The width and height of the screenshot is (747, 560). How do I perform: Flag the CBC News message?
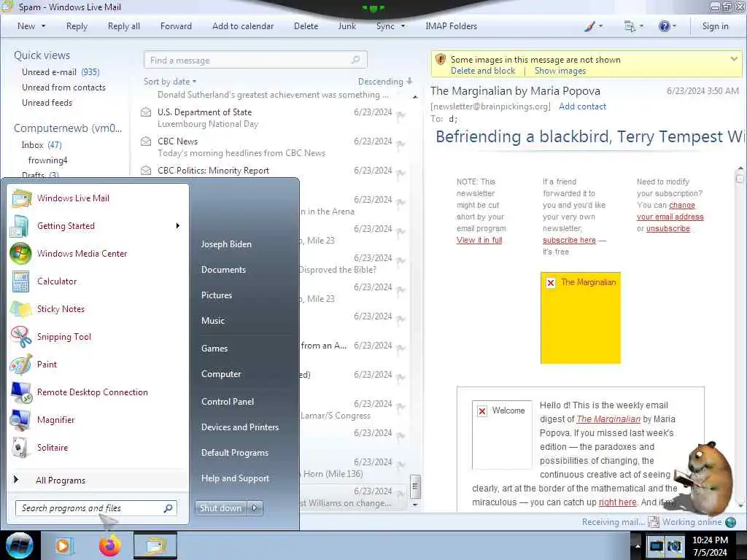(401, 144)
